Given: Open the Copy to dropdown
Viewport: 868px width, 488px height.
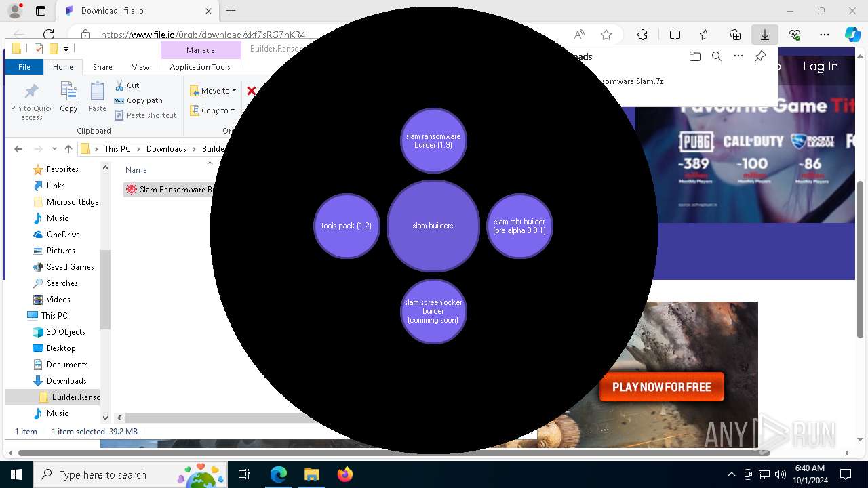Looking at the screenshot, I should coord(212,110).
